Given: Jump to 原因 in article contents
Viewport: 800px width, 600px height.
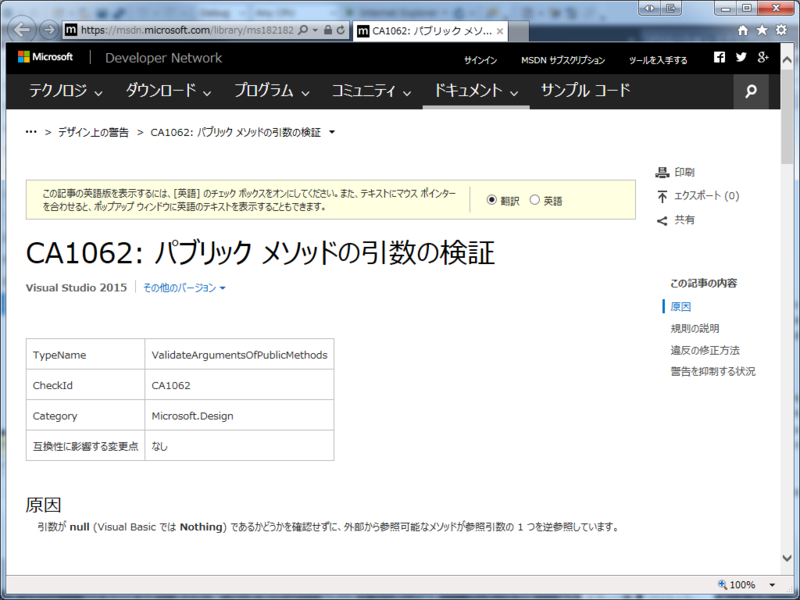Looking at the screenshot, I should coord(681,307).
